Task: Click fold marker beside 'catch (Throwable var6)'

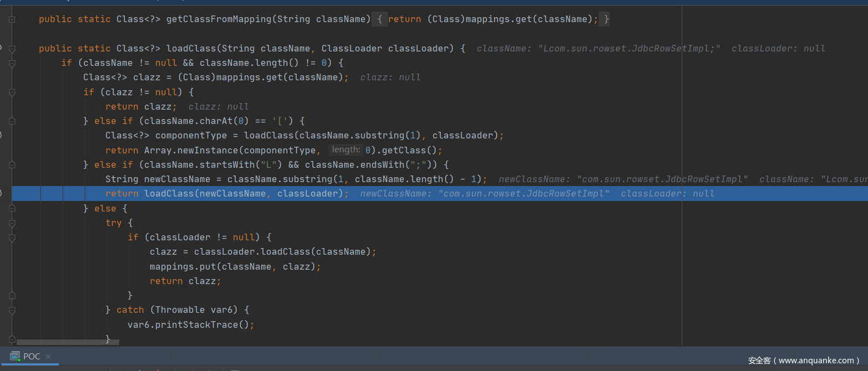Action: click(x=12, y=310)
